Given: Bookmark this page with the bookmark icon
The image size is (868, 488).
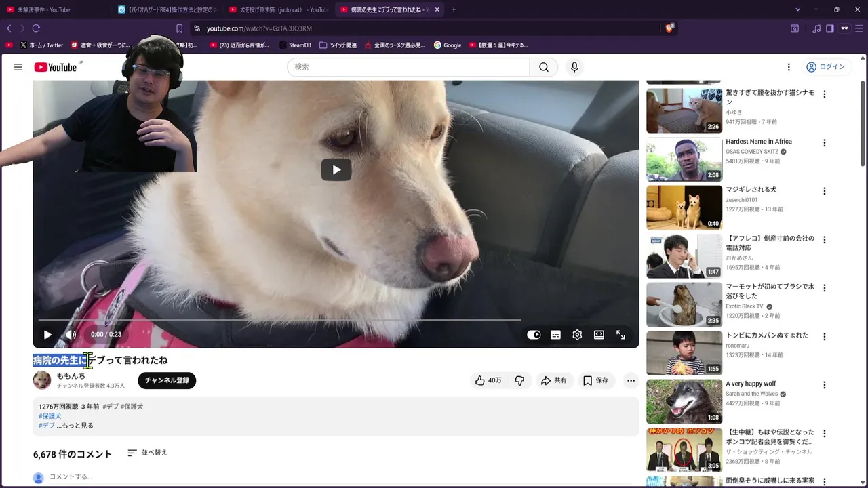Looking at the screenshot, I should pyautogui.click(x=179, y=28).
